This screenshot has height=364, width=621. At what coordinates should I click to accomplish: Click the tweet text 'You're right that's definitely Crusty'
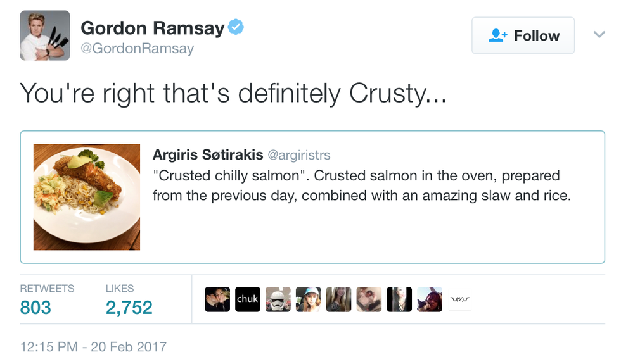coord(234,94)
